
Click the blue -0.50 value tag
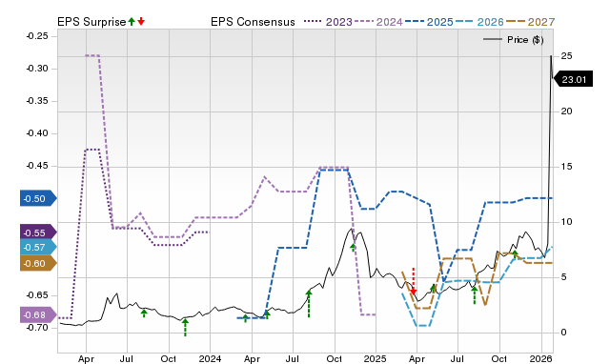coord(38,199)
